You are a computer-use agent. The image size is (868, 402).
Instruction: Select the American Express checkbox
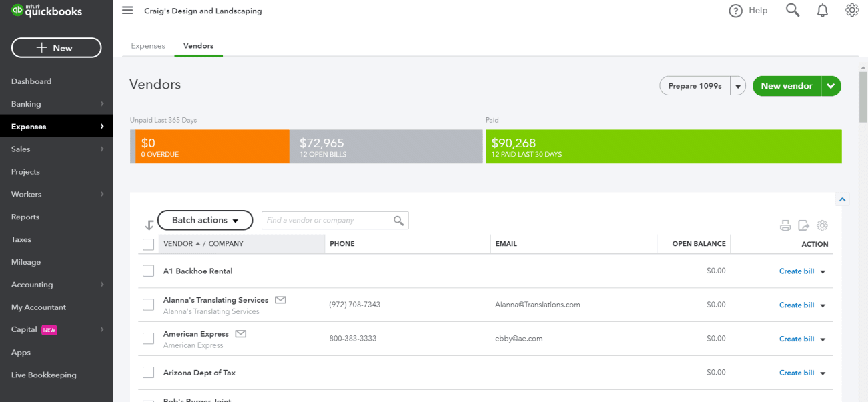coord(149,339)
